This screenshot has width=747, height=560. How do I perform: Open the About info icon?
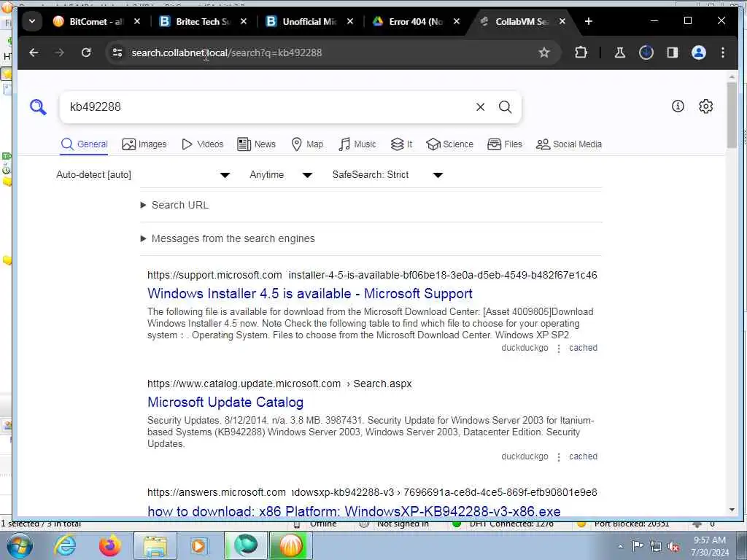point(678,106)
